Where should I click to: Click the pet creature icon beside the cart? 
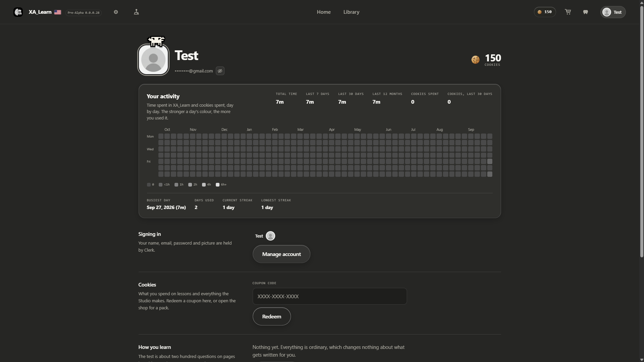point(586,12)
